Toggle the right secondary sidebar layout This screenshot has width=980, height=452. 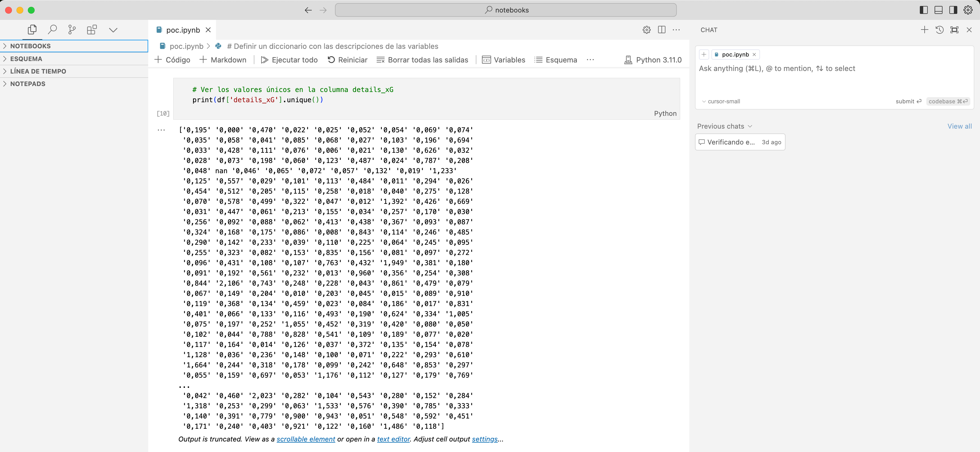[953, 10]
